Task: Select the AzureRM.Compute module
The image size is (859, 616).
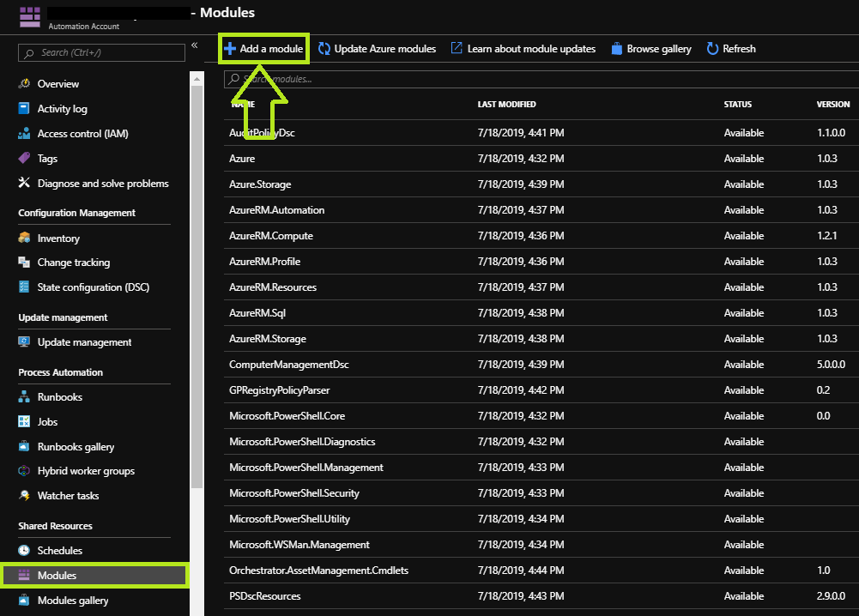Action: [541, 235]
